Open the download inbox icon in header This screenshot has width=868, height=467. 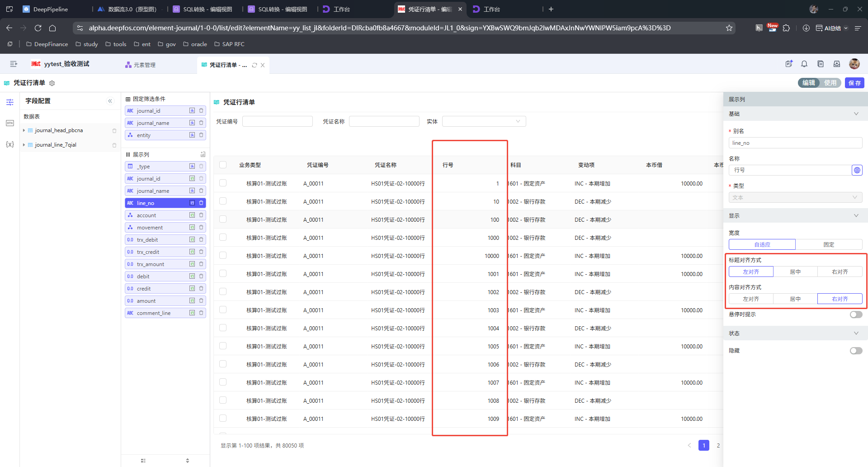[x=837, y=64]
